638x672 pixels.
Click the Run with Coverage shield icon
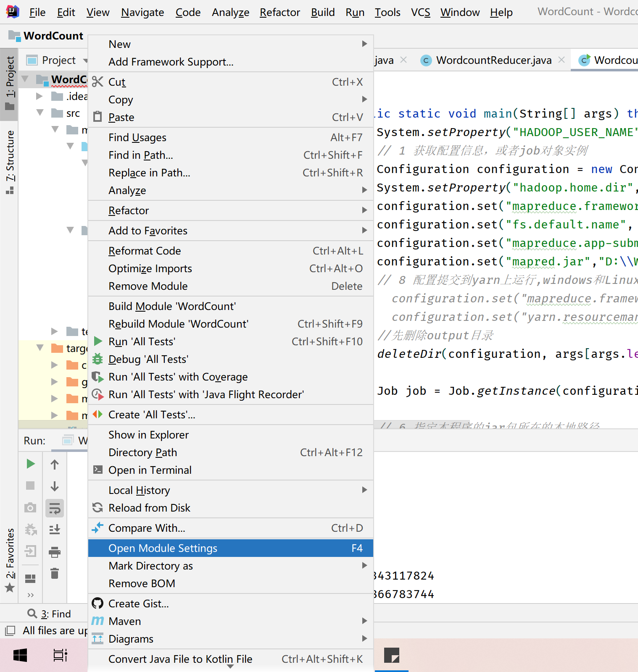(98, 376)
